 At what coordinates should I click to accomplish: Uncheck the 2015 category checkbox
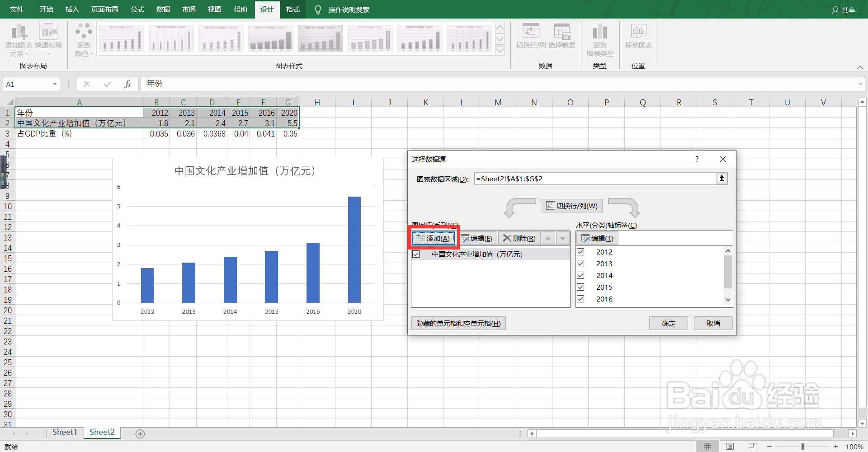tap(581, 287)
